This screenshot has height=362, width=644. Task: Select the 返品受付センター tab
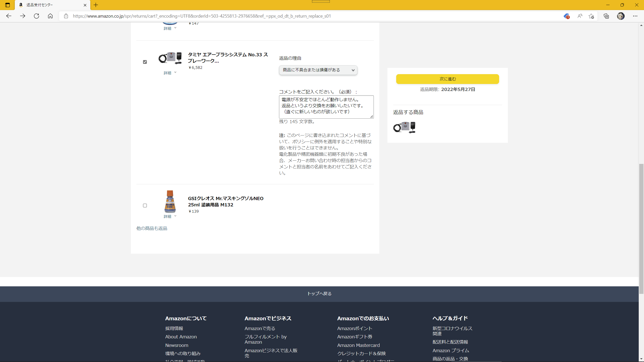pos(52,5)
